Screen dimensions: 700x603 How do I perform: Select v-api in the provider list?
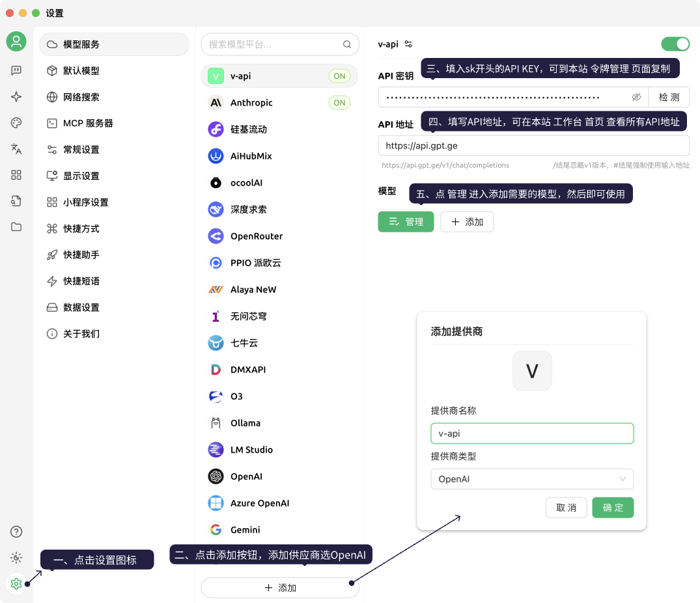tap(279, 76)
